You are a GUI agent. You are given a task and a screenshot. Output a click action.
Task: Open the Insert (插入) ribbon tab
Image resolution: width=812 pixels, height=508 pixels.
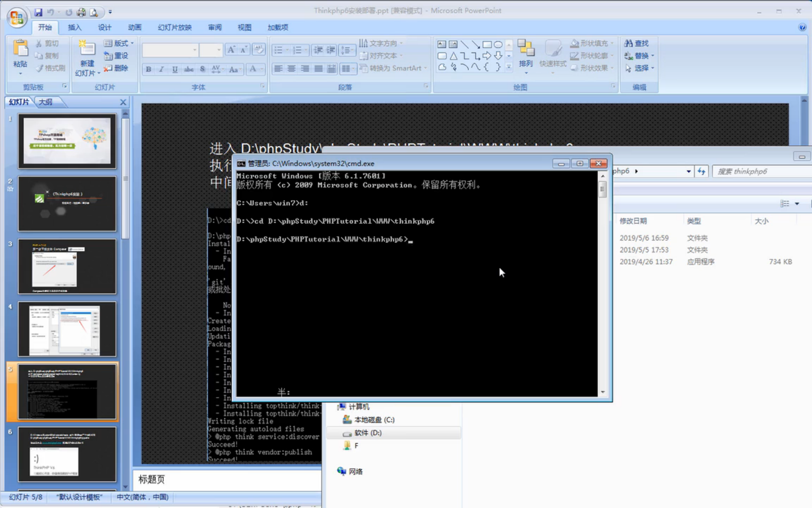(74, 28)
